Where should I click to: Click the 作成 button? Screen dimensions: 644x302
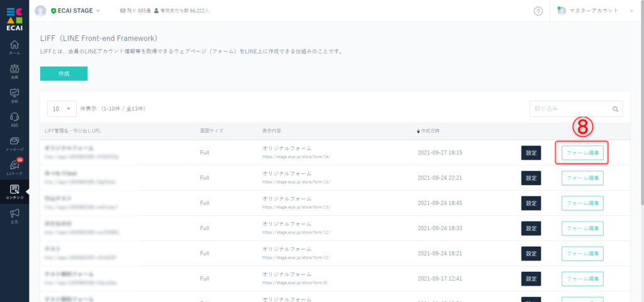tap(64, 74)
